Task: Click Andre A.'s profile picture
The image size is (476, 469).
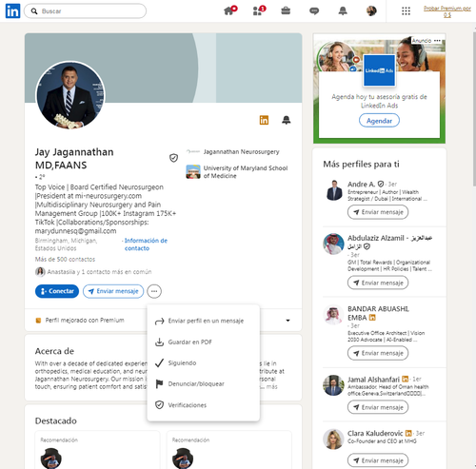Action: point(334,190)
